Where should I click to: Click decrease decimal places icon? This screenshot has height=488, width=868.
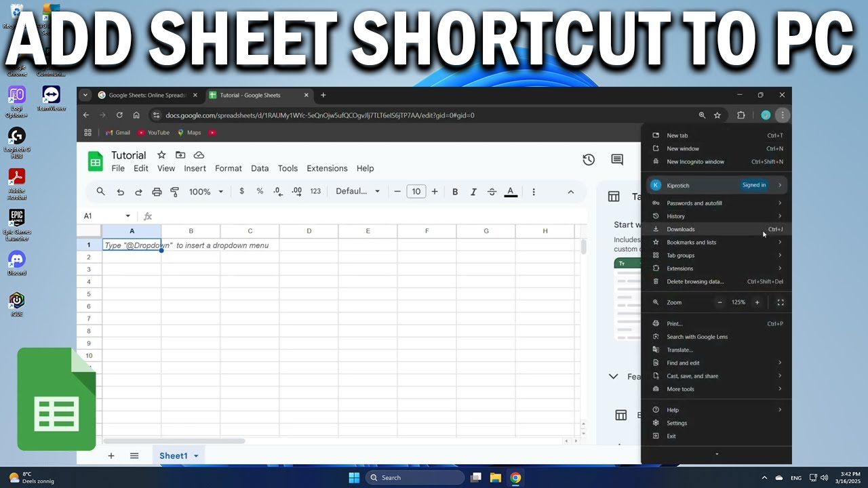[x=278, y=192]
